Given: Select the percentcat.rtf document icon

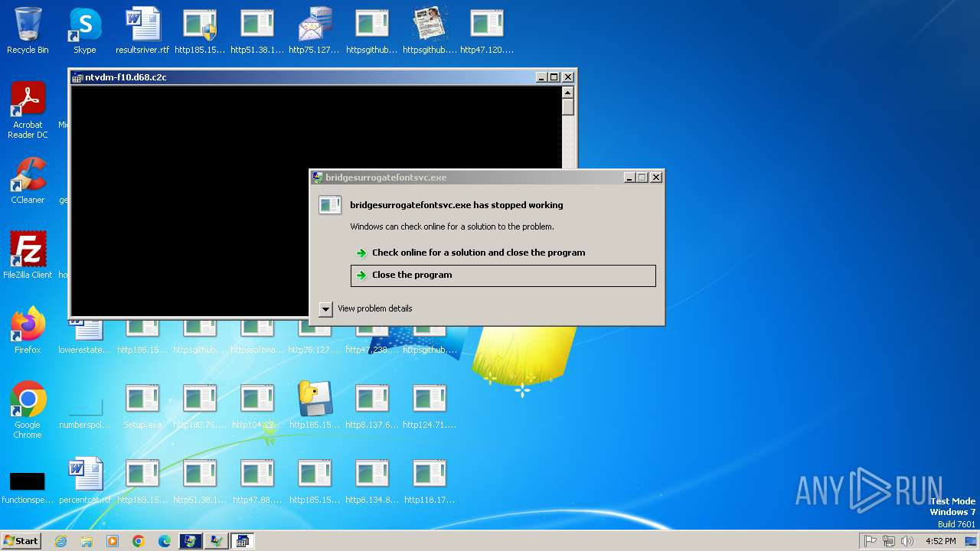Looking at the screenshot, I should [x=85, y=481].
